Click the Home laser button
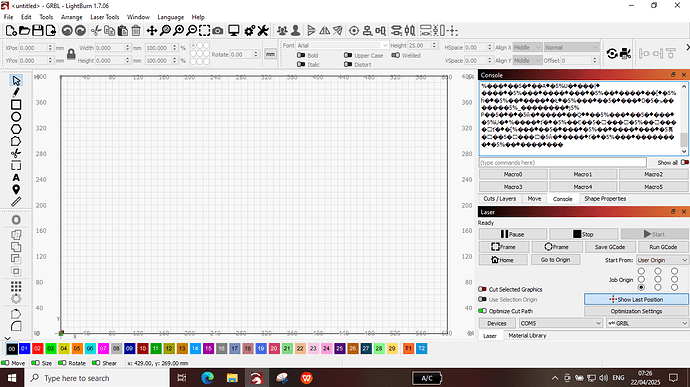The width and height of the screenshot is (690, 387). [503, 260]
